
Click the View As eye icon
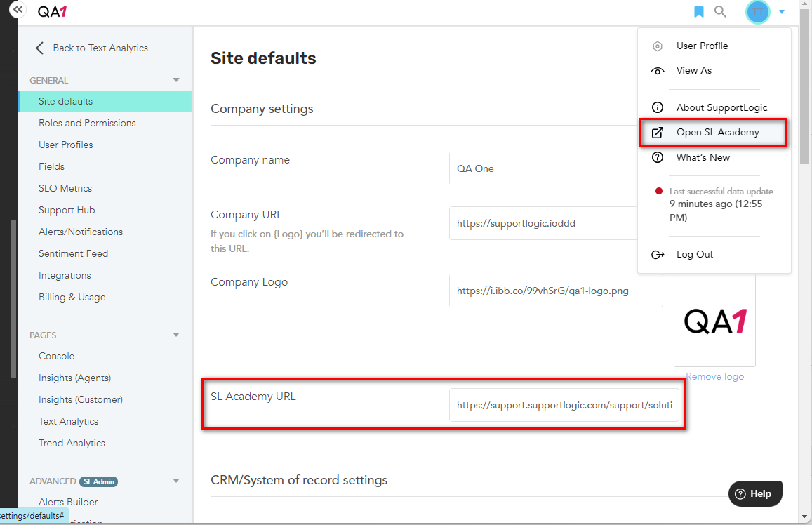click(657, 71)
